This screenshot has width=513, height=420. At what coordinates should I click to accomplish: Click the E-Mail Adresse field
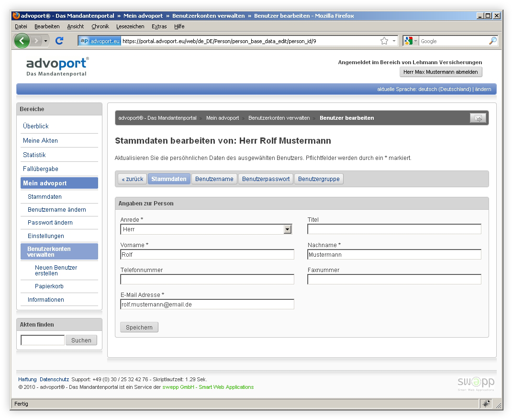(x=207, y=304)
